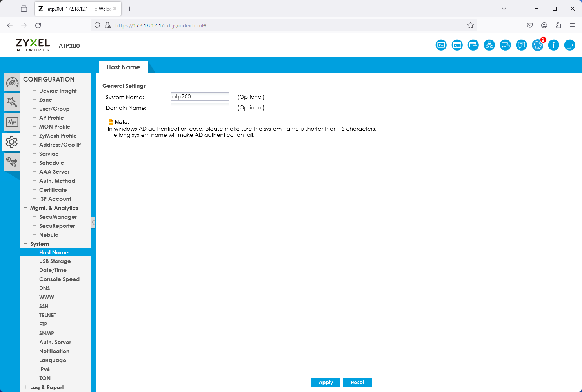Screen dimensions: 582x392
Task: Open User/Group configuration
Action: coord(55,109)
